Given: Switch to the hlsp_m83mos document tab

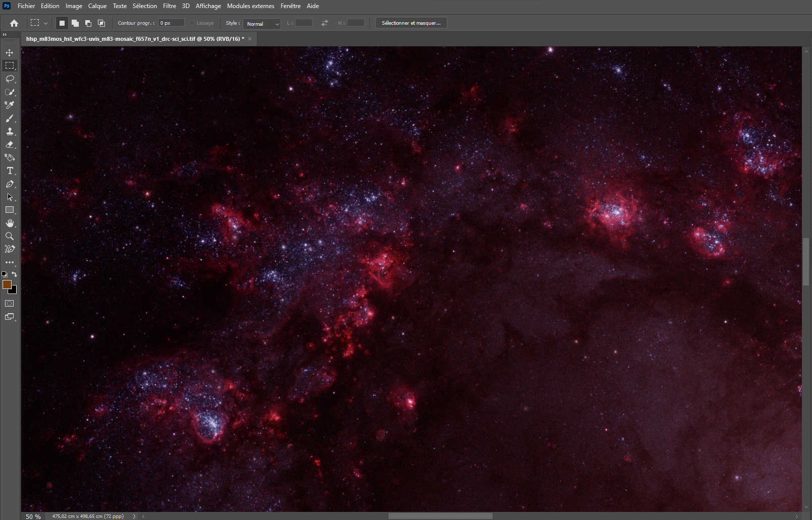Looking at the screenshot, I should [135, 39].
